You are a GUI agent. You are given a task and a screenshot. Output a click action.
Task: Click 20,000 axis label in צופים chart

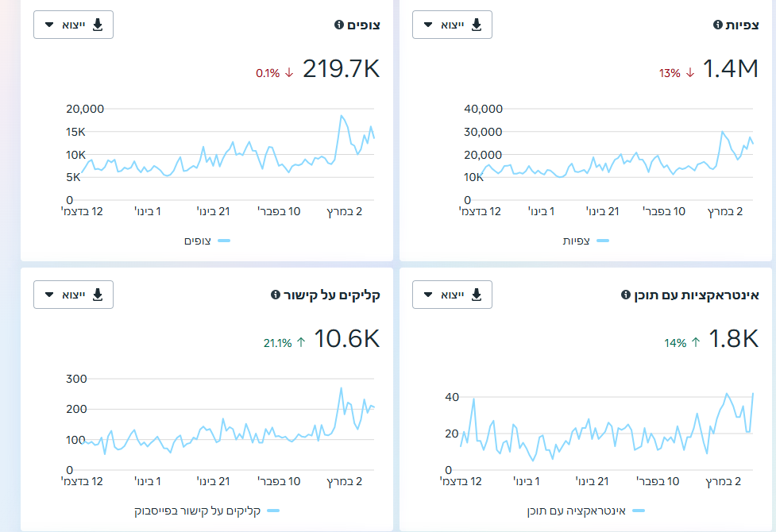(85, 109)
